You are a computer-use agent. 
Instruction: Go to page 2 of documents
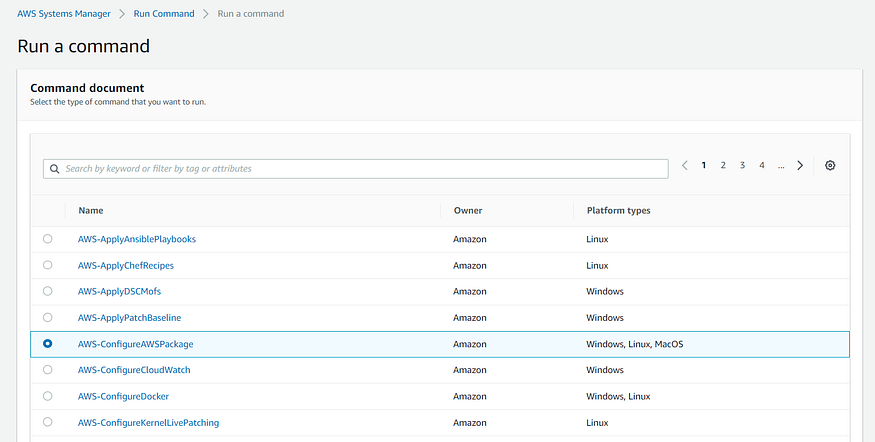click(723, 165)
